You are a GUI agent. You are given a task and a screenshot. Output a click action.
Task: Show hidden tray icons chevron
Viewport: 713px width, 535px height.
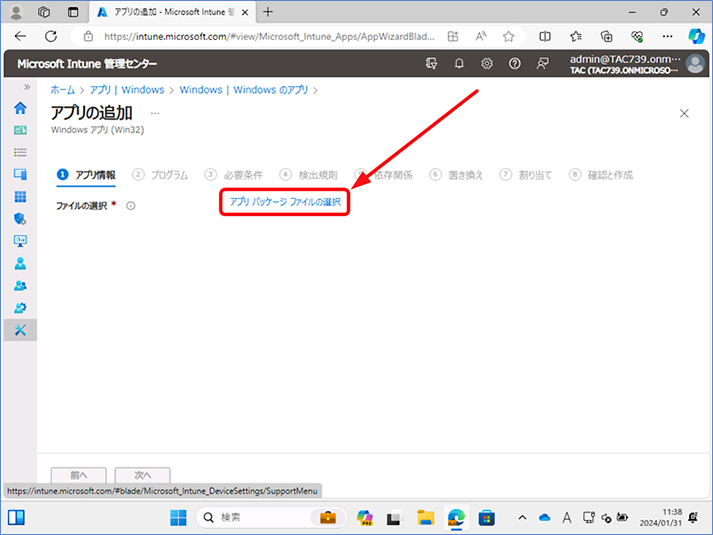pyautogui.click(x=522, y=517)
